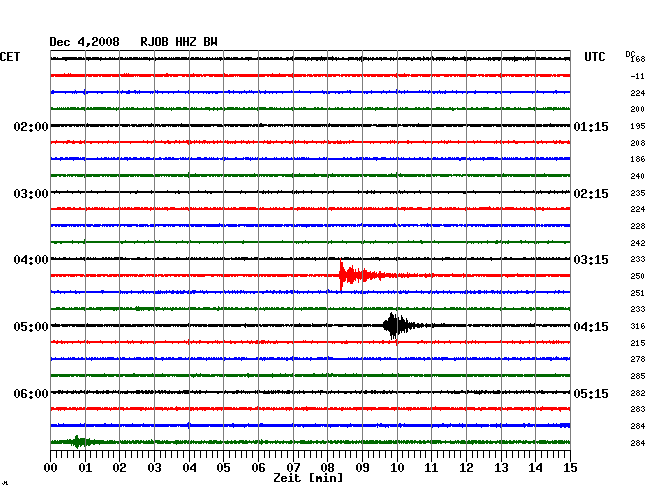The width and height of the screenshot is (650, 494).
Task: Click the x-axis tick label 10
Action: coord(397,468)
